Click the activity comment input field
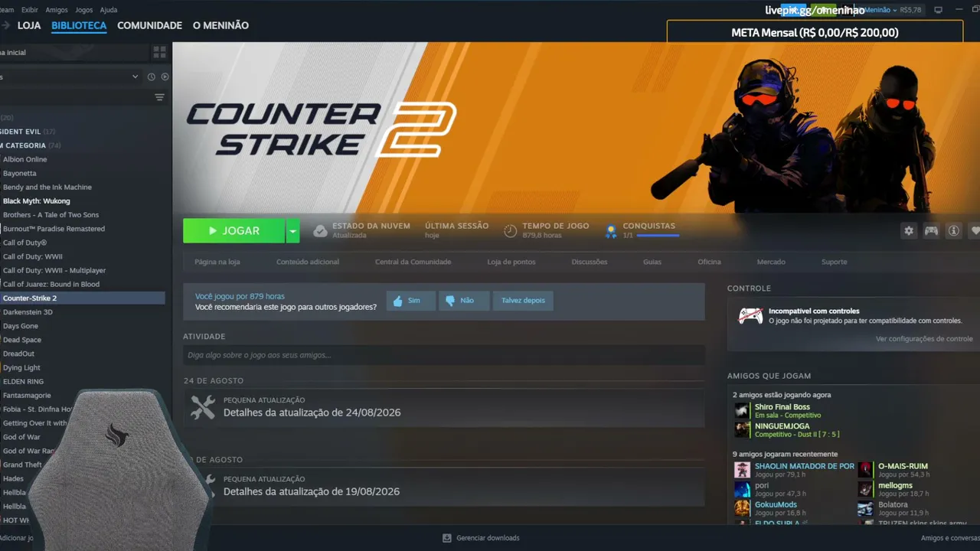Image resolution: width=980 pixels, height=551 pixels. point(443,355)
